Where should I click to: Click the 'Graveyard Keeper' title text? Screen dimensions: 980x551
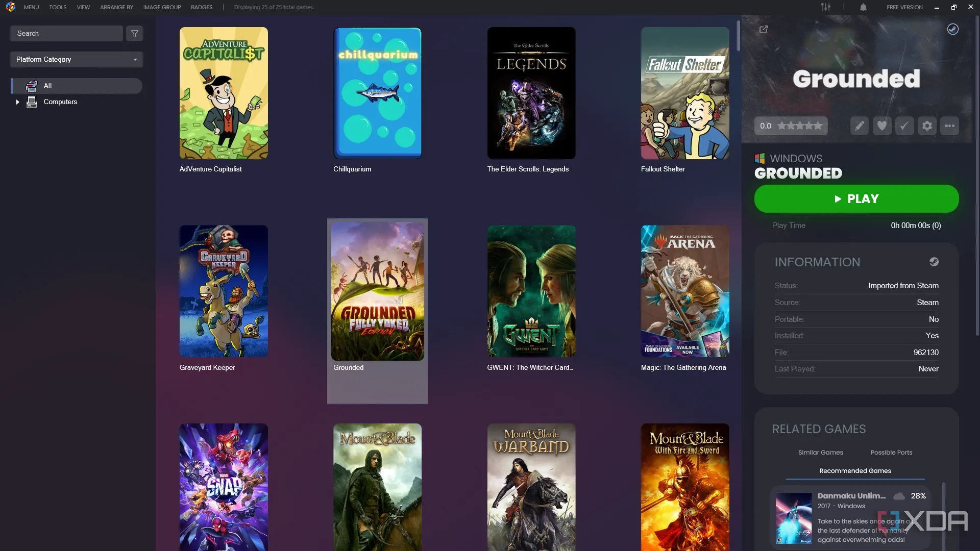[207, 368]
